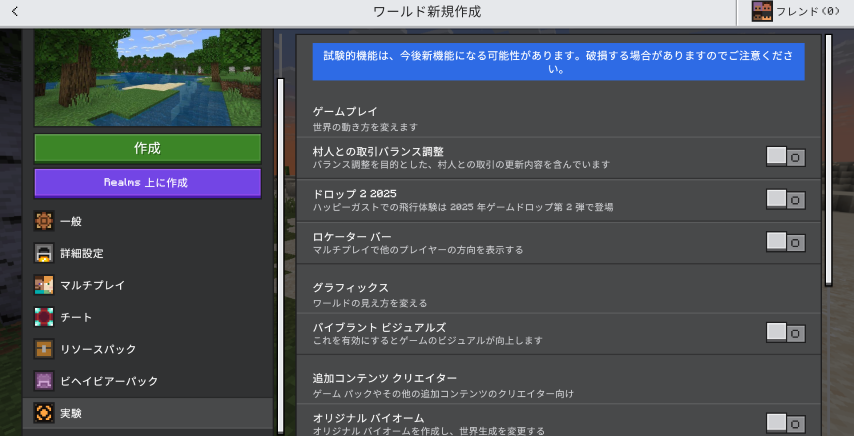Screen dimensions: 854x436
Task: Turn on ロケーター バー toggle
Action: pos(785,242)
